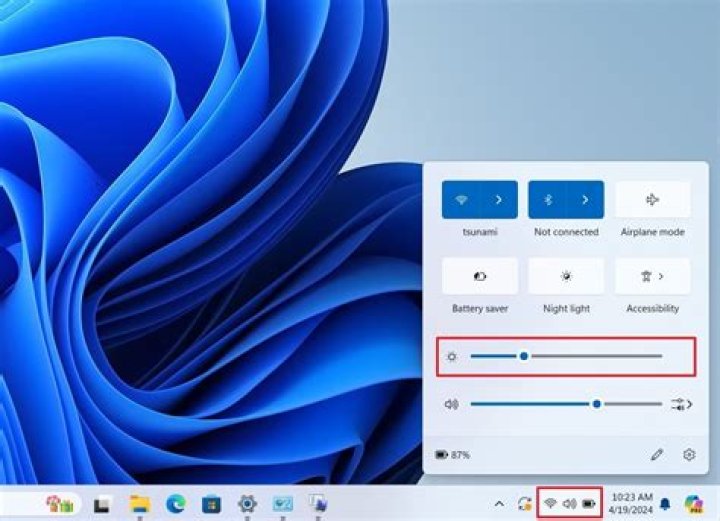Open File Explorer from taskbar
The width and height of the screenshot is (720, 521).
(140, 504)
